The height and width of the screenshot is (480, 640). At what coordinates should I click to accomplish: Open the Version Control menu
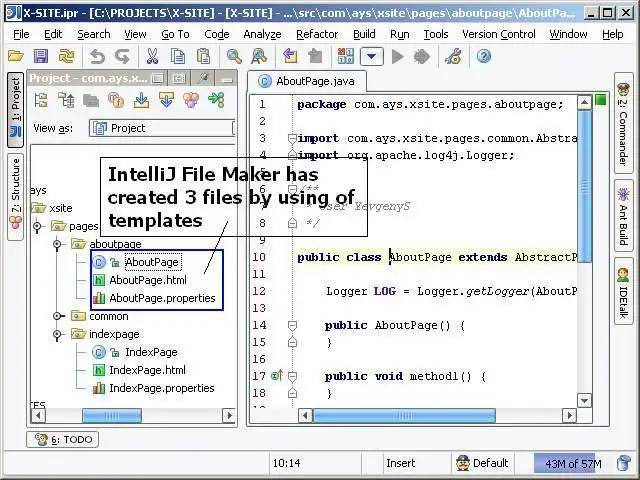point(498,34)
